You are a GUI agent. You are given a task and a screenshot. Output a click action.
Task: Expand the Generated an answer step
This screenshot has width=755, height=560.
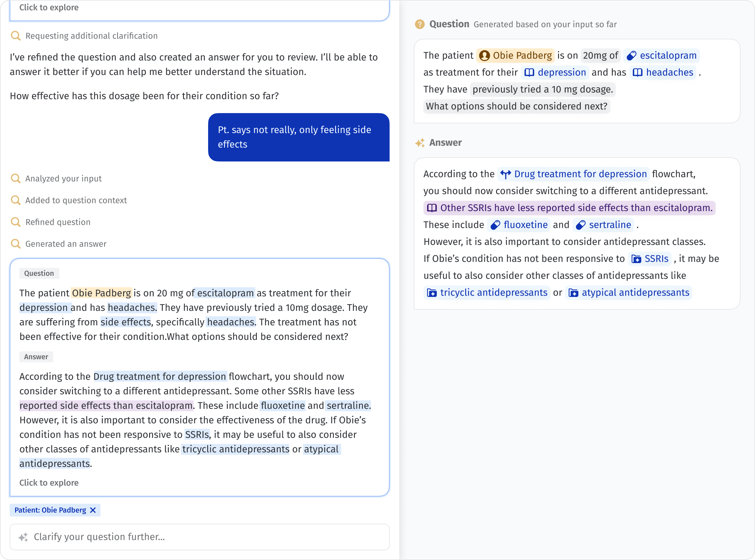pos(66,244)
